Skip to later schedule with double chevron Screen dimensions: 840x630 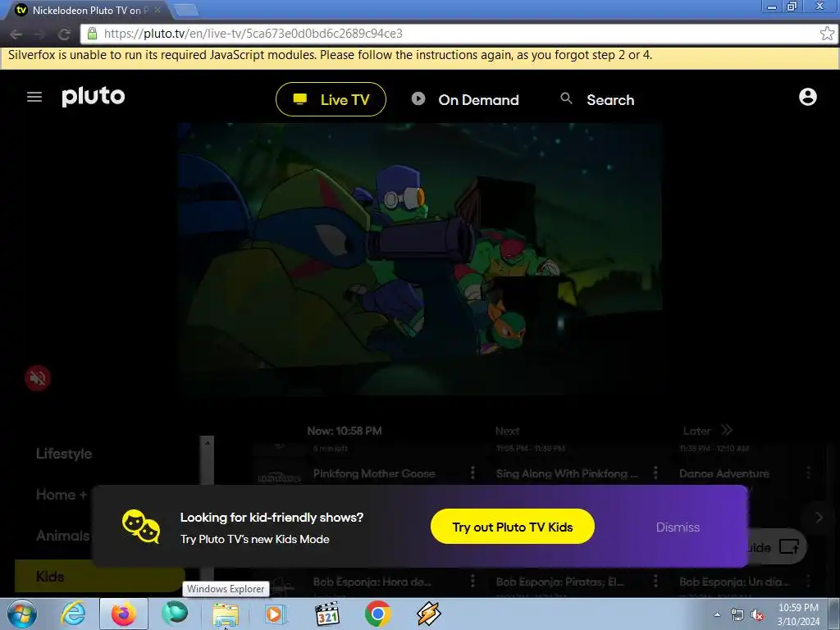tap(727, 430)
